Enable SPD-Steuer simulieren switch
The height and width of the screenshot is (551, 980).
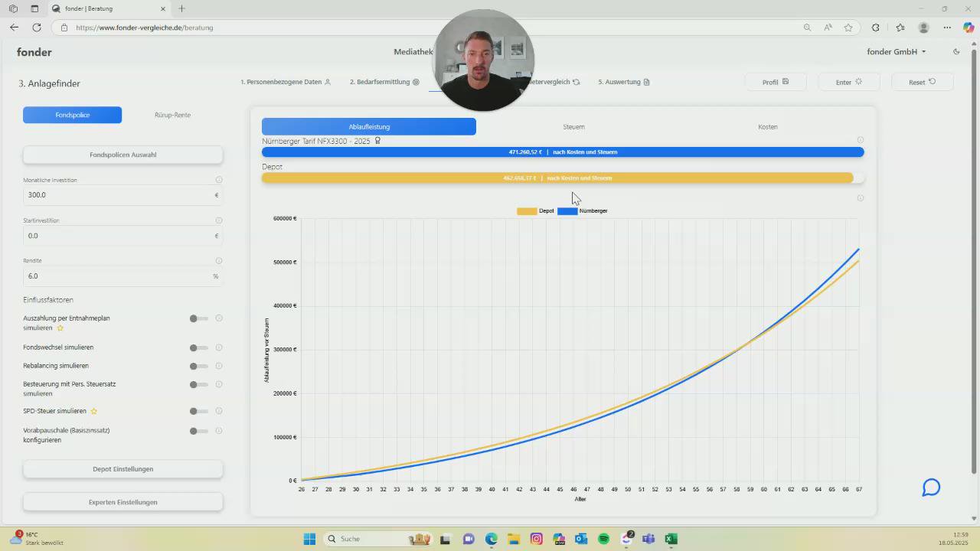[198, 411]
